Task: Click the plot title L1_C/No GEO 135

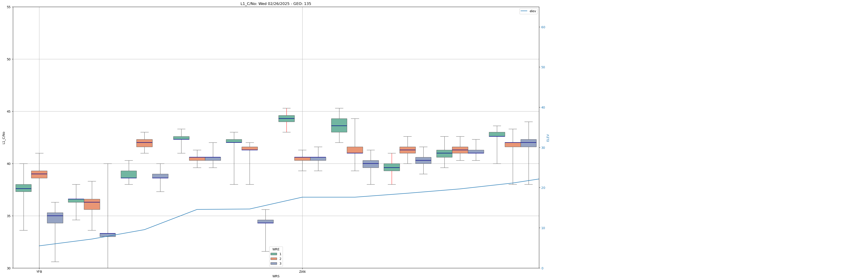Action: pos(276,4)
